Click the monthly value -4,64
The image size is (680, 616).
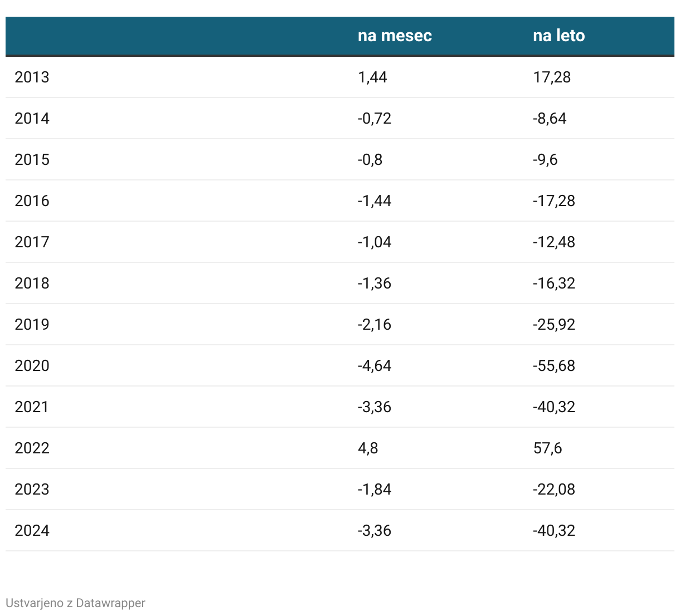pyautogui.click(x=375, y=366)
